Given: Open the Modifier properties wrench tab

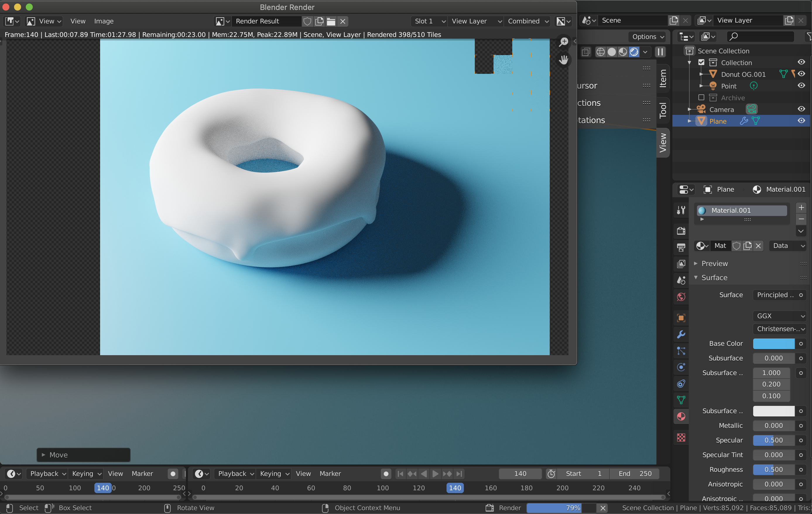Looking at the screenshot, I should pyautogui.click(x=681, y=334).
